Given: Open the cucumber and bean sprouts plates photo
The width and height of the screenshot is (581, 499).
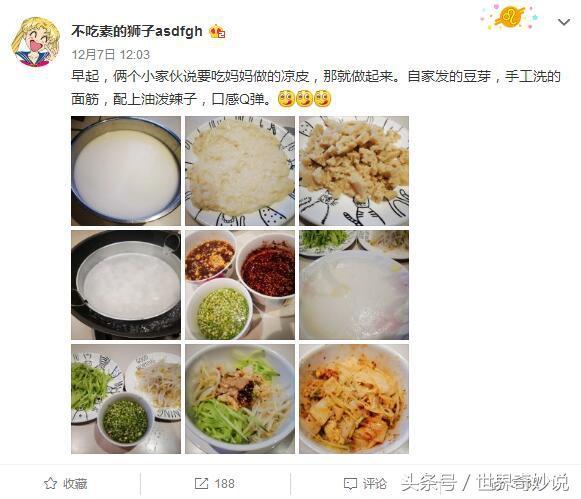Looking at the screenshot, I should point(126,399).
